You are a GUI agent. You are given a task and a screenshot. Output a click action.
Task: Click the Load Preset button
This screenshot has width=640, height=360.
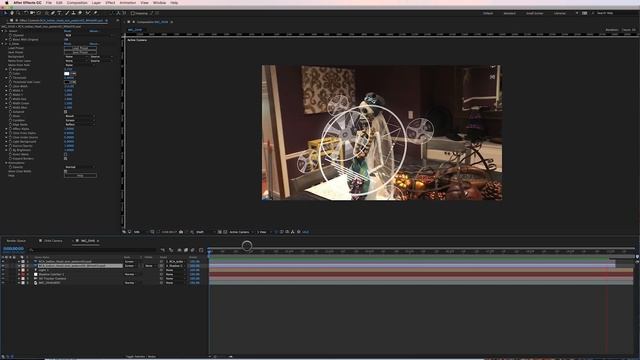[x=80, y=48]
